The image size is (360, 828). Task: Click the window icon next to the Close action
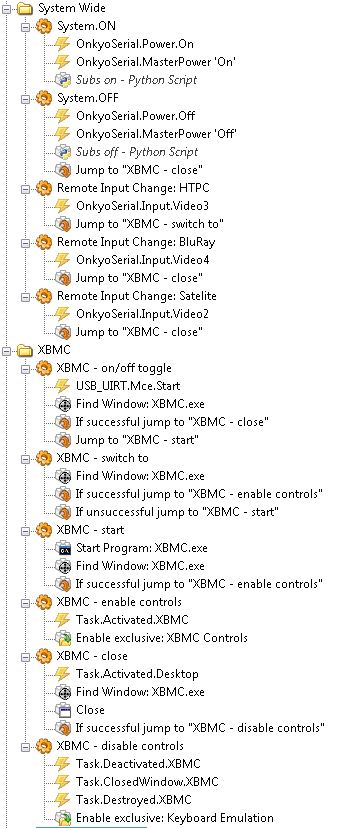[x=63, y=710]
